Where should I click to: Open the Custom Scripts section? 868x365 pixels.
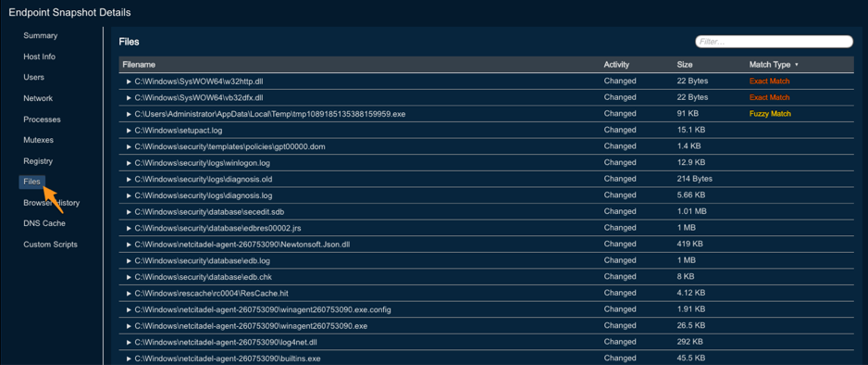(x=50, y=245)
